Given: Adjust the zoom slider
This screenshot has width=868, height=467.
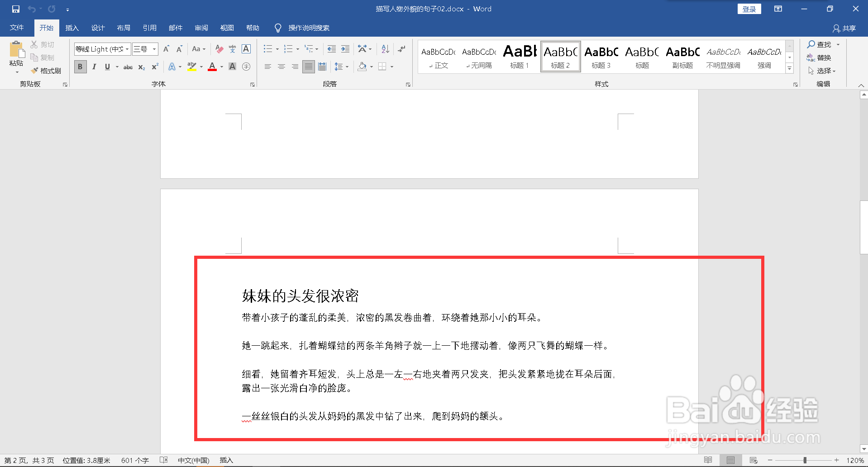Looking at the screenshot, I should pos(805,460).
